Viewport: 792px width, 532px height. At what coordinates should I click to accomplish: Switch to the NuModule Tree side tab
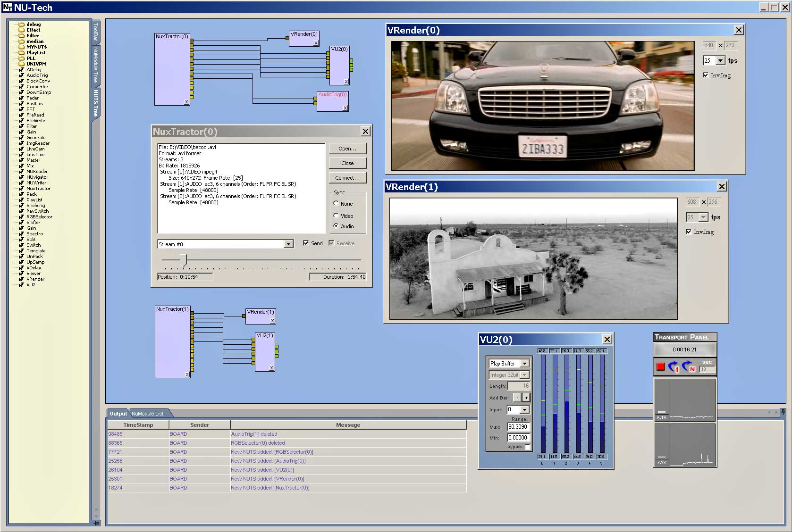tap(96, 65)
